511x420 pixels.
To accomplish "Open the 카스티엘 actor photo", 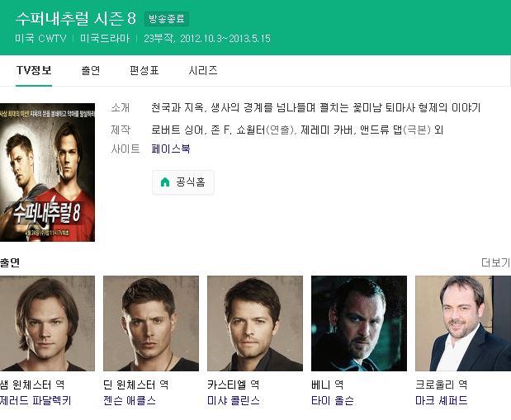I will pyautogui.click(x=255, y=323).
